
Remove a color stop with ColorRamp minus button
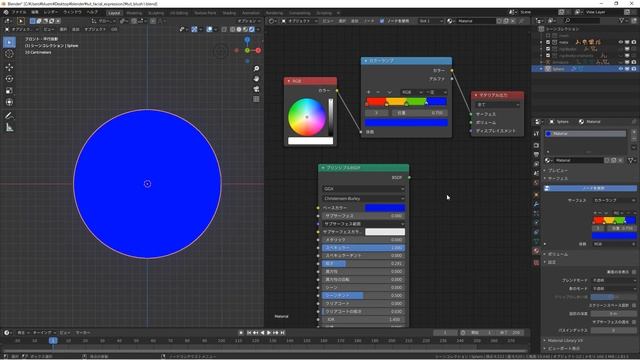click(378, 92)
